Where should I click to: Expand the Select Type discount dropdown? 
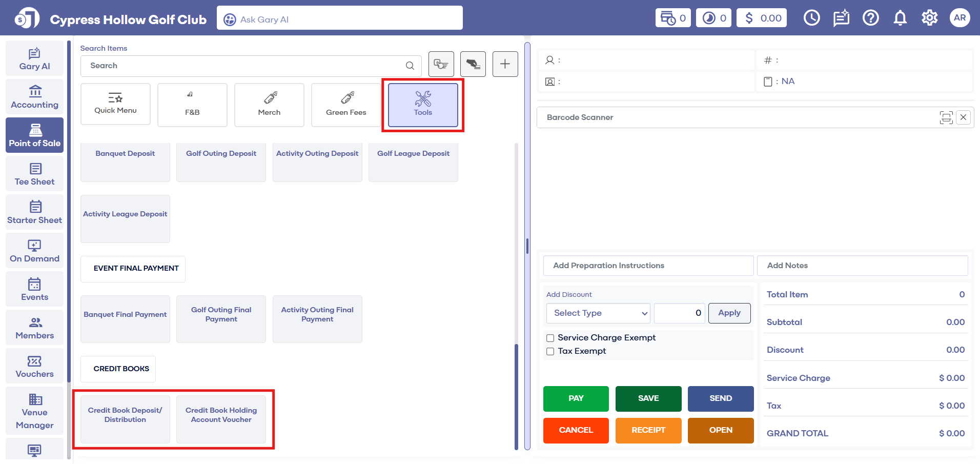(598, 313)
